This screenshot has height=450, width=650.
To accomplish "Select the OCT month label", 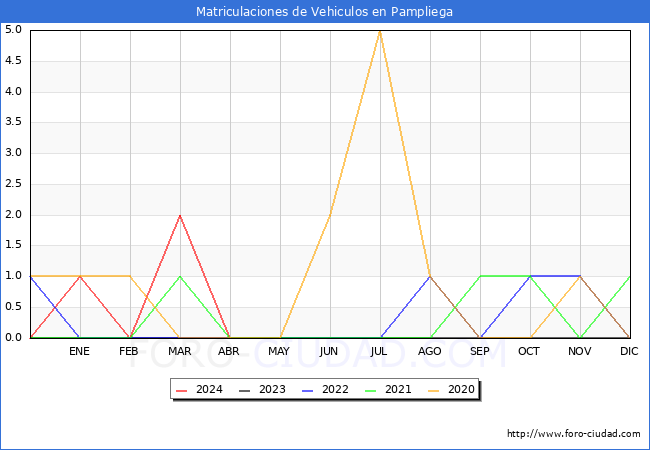I will click(x=529, y=351).
